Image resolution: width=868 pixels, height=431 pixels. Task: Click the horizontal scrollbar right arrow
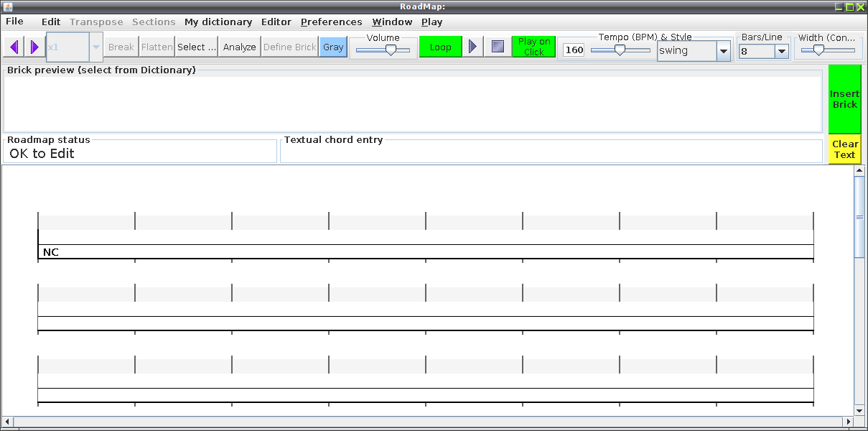[848, 421]
